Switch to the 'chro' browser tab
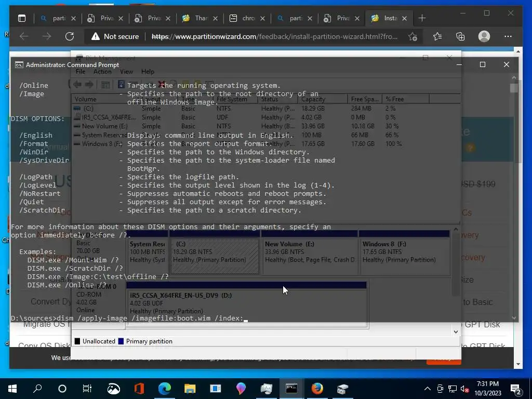 click(247, 18)
